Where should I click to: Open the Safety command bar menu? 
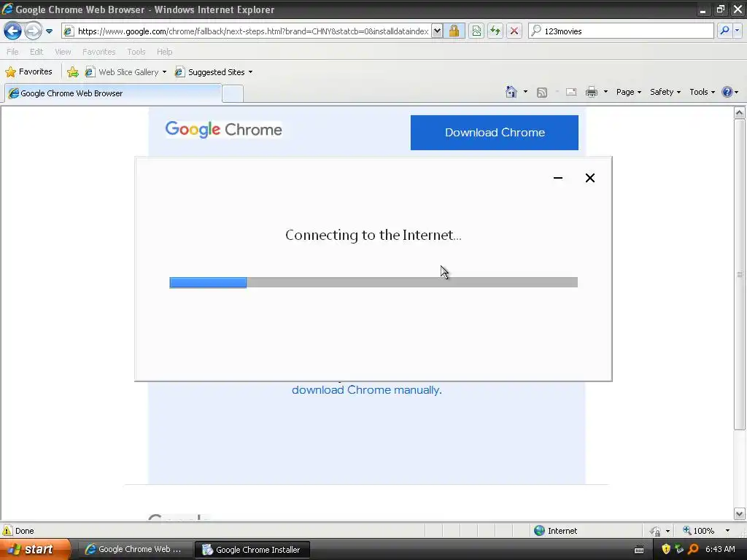click(665, 92)
